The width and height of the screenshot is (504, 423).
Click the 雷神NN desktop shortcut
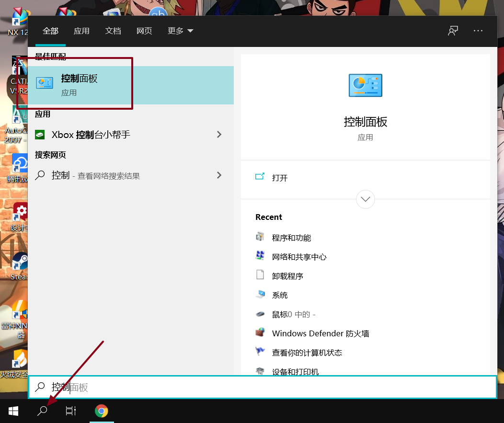pyautogui.click(x=14, y=320)
